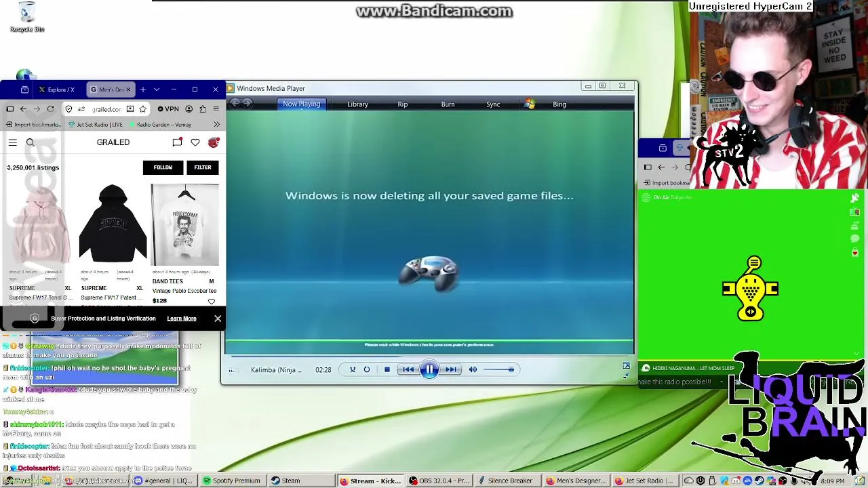The image size is (868, 488).
Task: Open Grailed hamburger menu
Action: pos(12,142)
